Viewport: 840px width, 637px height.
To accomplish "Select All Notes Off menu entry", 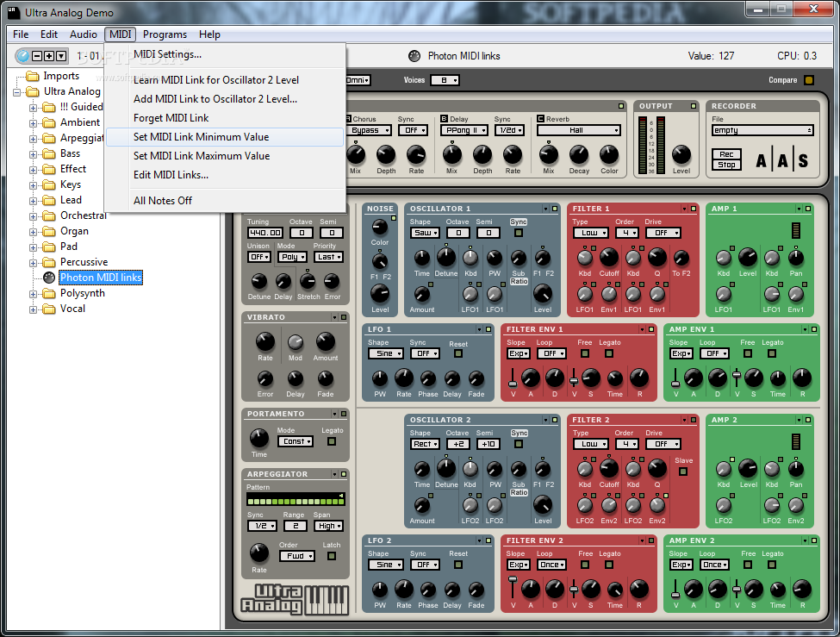I will pos(162,201).
